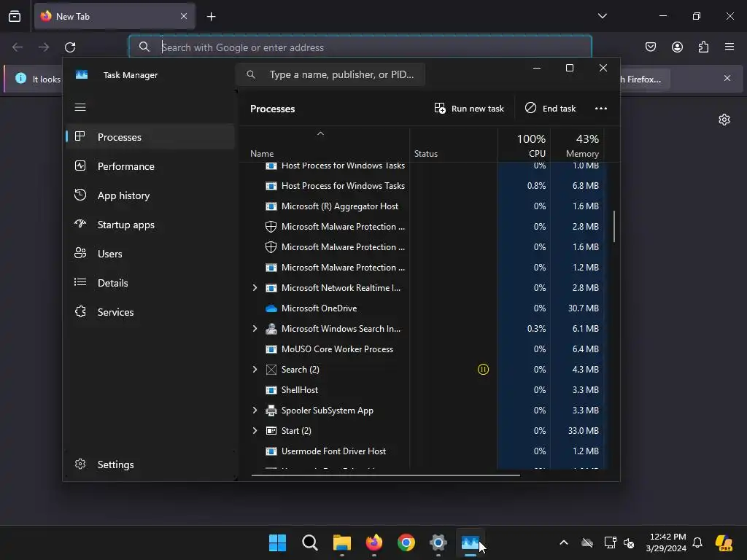
Task: Open Task Manager hamburger navigation menu
Action: [80, 107]
